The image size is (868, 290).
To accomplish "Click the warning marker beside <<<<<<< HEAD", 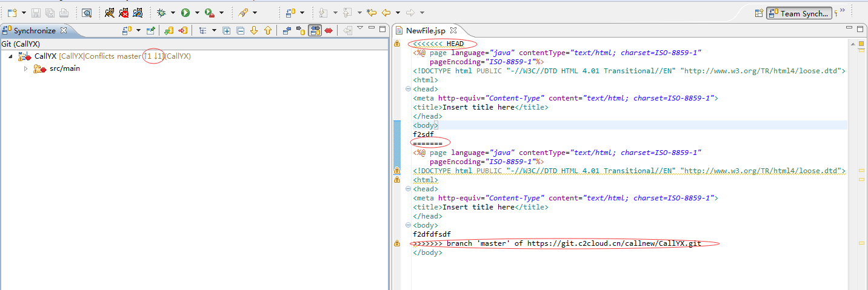I will point(397,44).
